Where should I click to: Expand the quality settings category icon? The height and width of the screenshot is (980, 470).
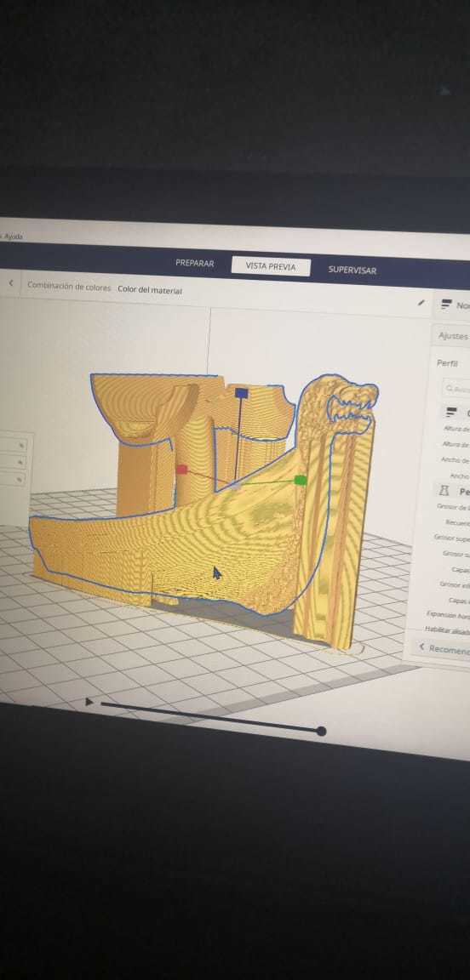pos(450,412)
